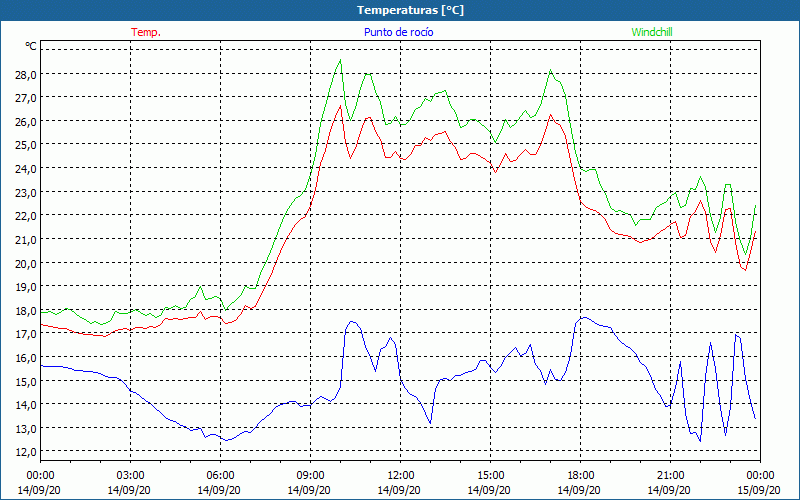Click the 12,0 Y-axis value
This screenshot has width=800, height=500.
tap(26, 453)
